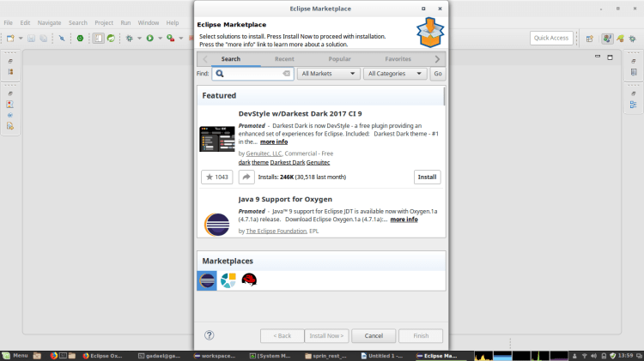
Task: Open the New wizard dropdown arrow
Action: point(21,38)
